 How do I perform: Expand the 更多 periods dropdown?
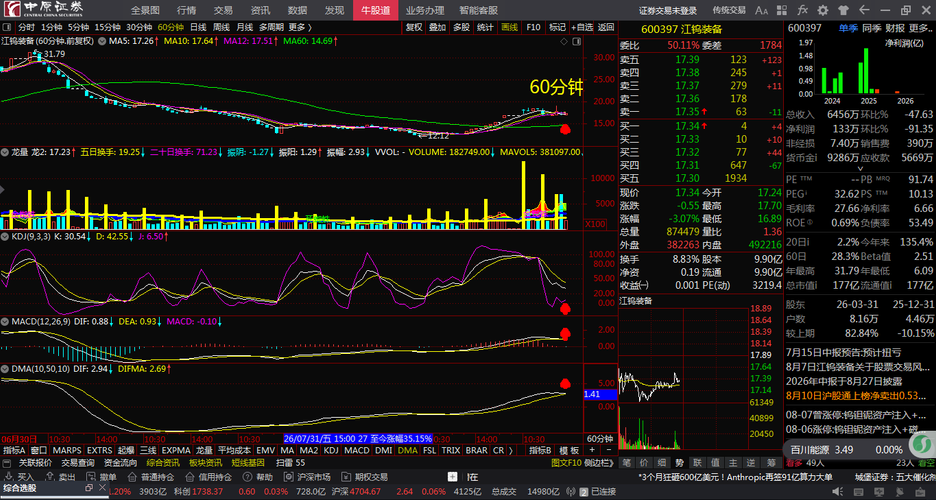coord(300,27)
